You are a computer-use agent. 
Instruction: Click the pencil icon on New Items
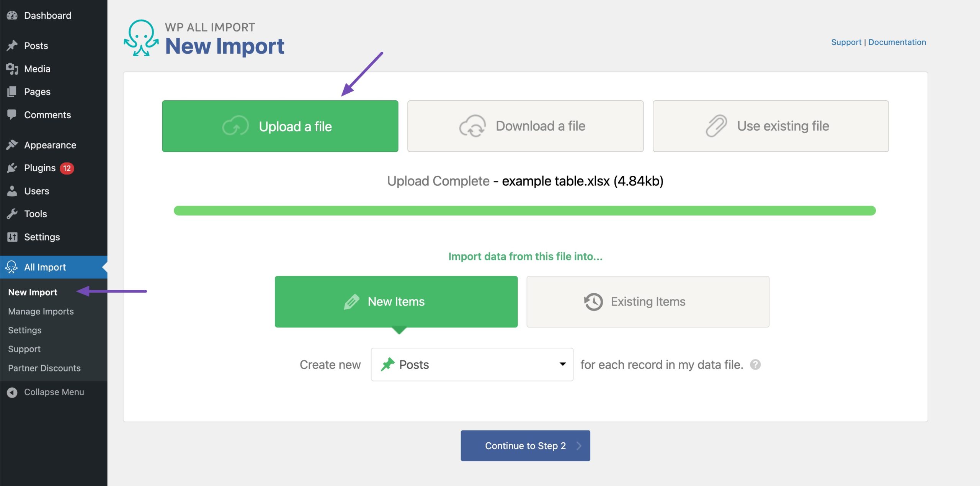point(351,301)
